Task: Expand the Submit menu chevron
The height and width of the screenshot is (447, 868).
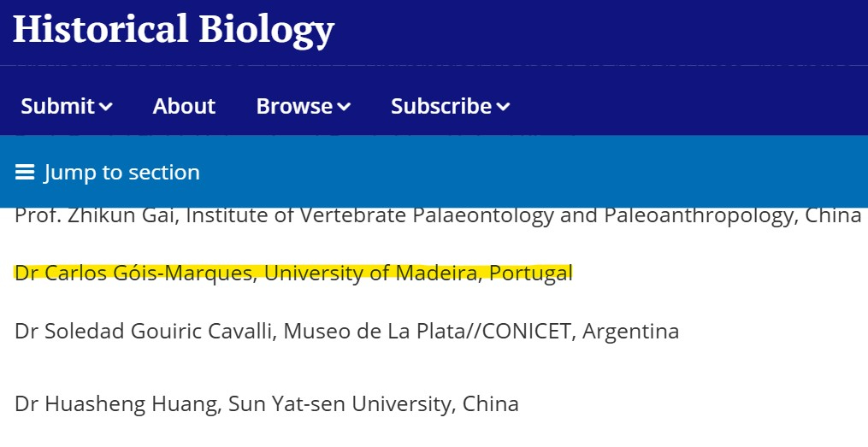Action: point(106,107)
